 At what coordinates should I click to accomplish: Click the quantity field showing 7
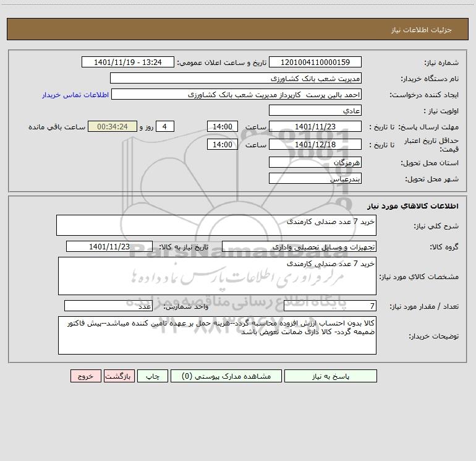pos(330,306)
